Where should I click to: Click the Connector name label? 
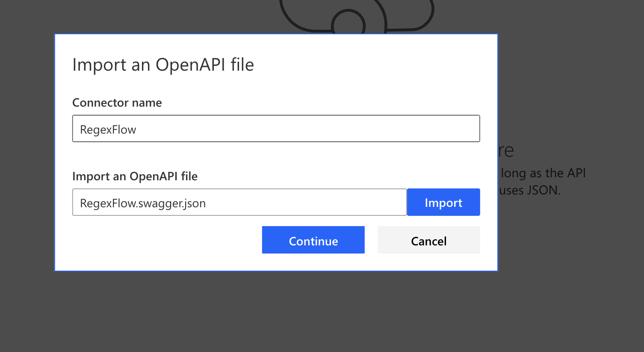117,103
